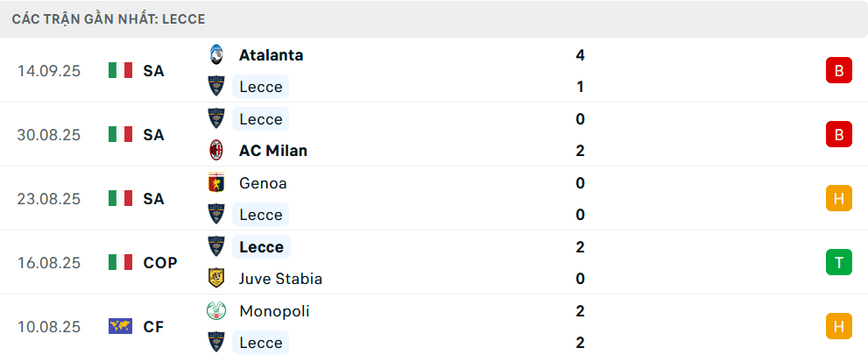
Task: Click the Juve Stabia club crest
Action: [x=215, y=279]
